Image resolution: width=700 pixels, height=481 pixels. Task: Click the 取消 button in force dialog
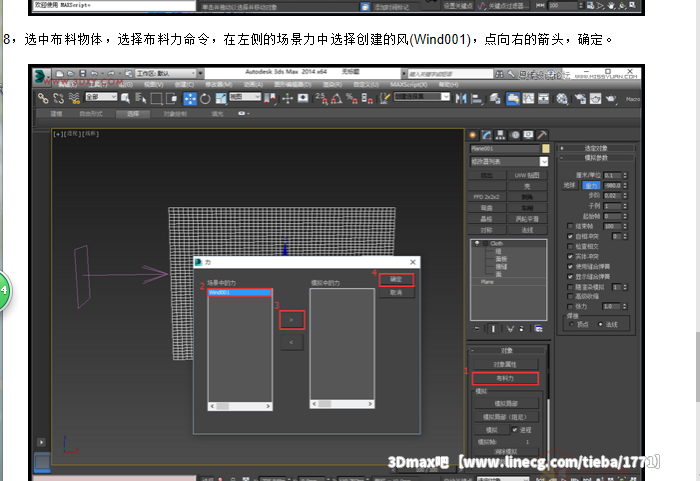[x=396, y=293]
